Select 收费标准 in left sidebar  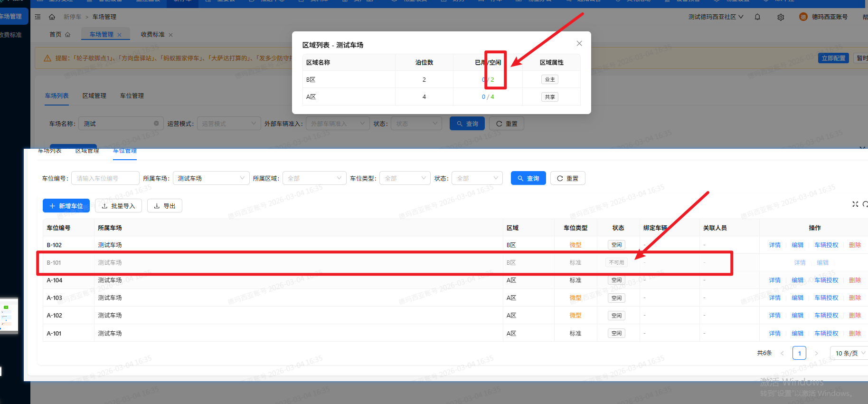pos(11,35)
